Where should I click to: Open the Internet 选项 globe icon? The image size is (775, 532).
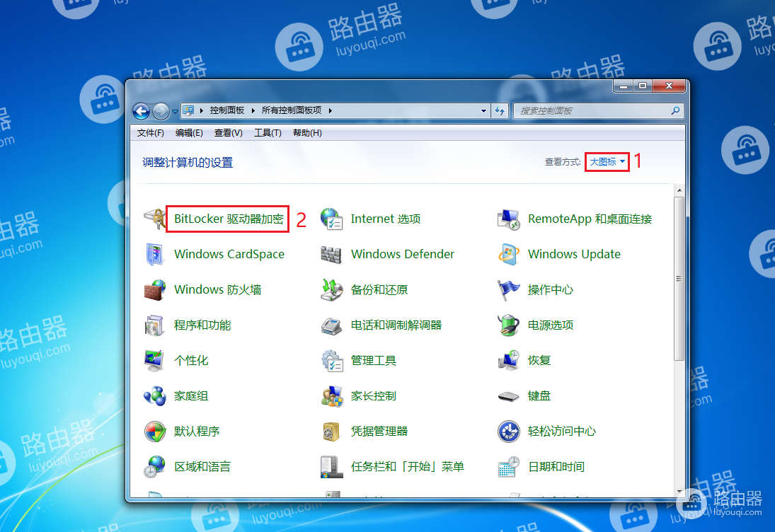pyautogui.click(x=331, y=219)
